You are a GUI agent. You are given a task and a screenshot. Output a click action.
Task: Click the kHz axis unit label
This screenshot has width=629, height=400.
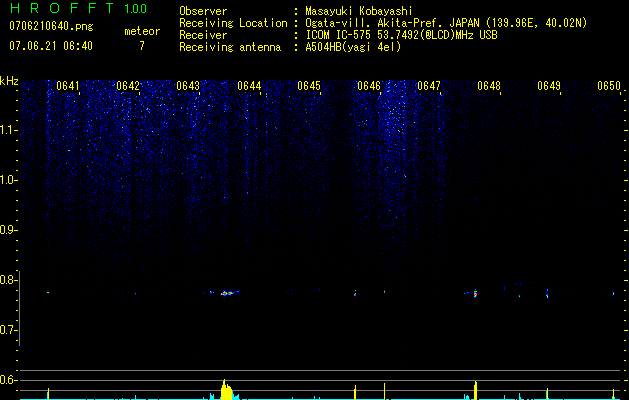click(9, 81)
